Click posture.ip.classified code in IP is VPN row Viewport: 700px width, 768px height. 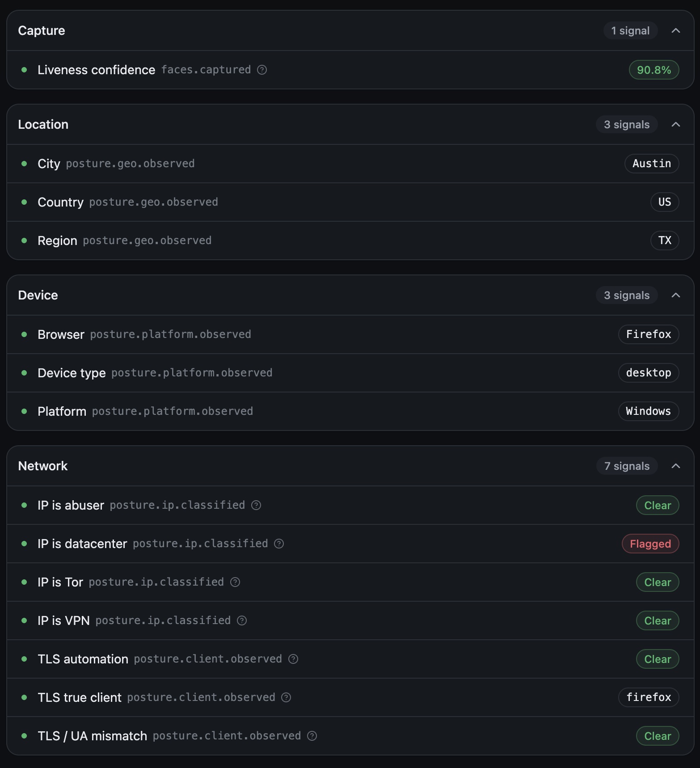(163, 620)
